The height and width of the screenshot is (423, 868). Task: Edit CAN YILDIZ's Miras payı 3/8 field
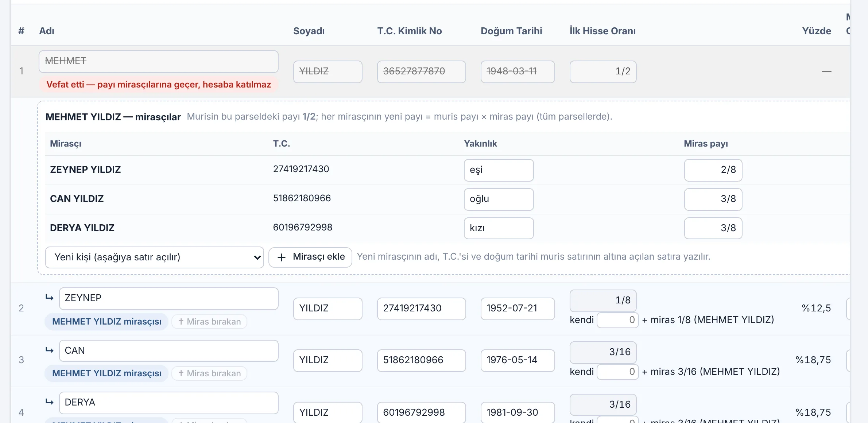713,199
